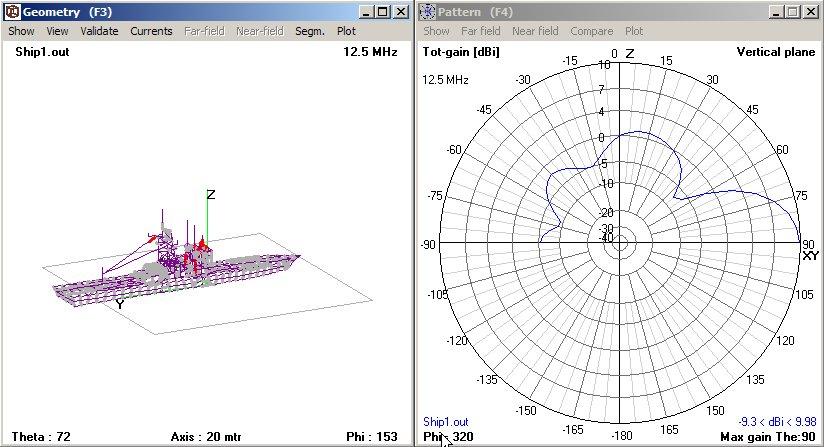Click the Tot-gain [dBi] label

[461, 51]
